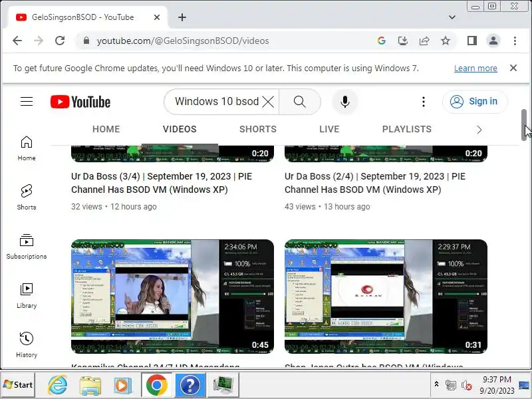
Task: Open Library in the sidebar
Action: tap(27, 296)
